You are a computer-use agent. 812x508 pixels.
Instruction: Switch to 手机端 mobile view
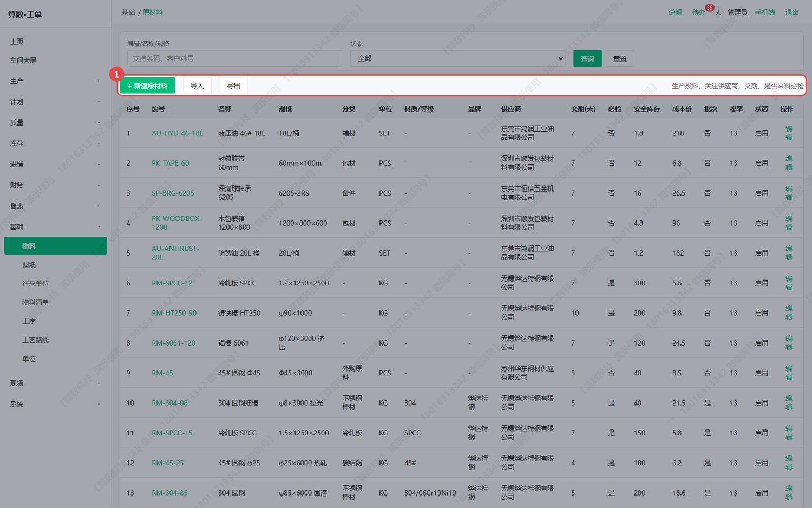(765, 12)
